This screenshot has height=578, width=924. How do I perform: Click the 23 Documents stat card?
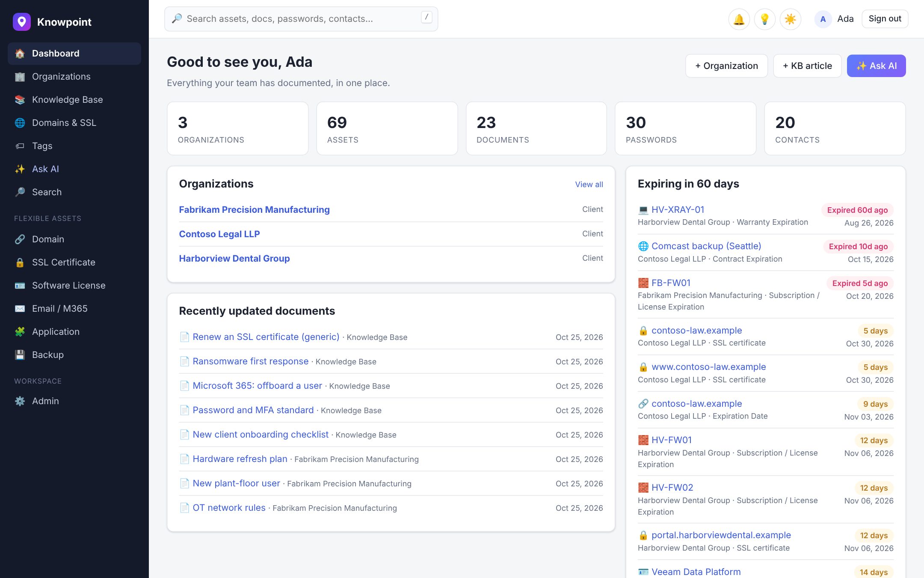[536, 128]
